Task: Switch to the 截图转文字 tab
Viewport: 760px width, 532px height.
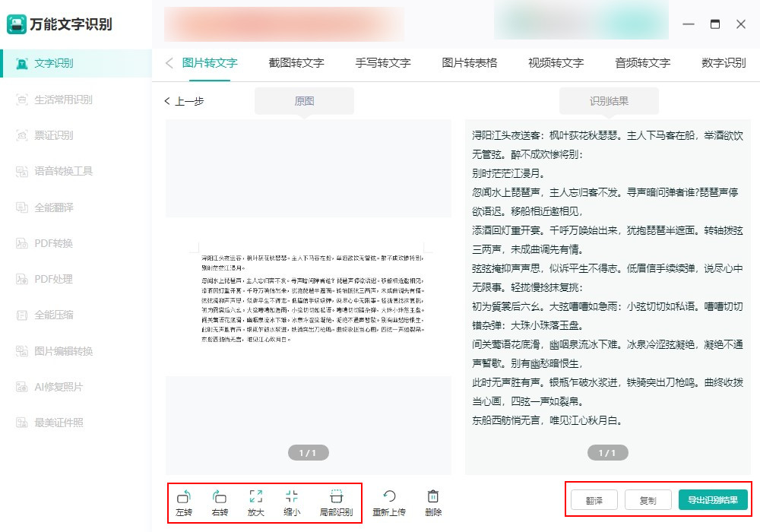Action: 297,64
